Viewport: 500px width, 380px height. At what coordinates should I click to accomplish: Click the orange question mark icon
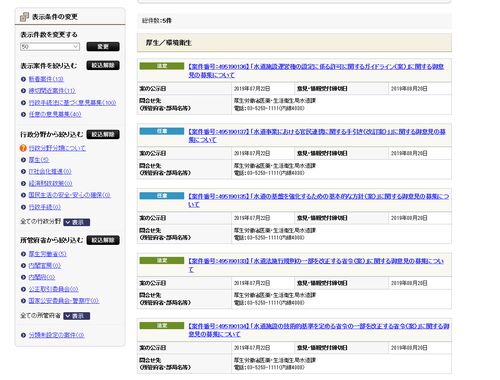point(23,148)
